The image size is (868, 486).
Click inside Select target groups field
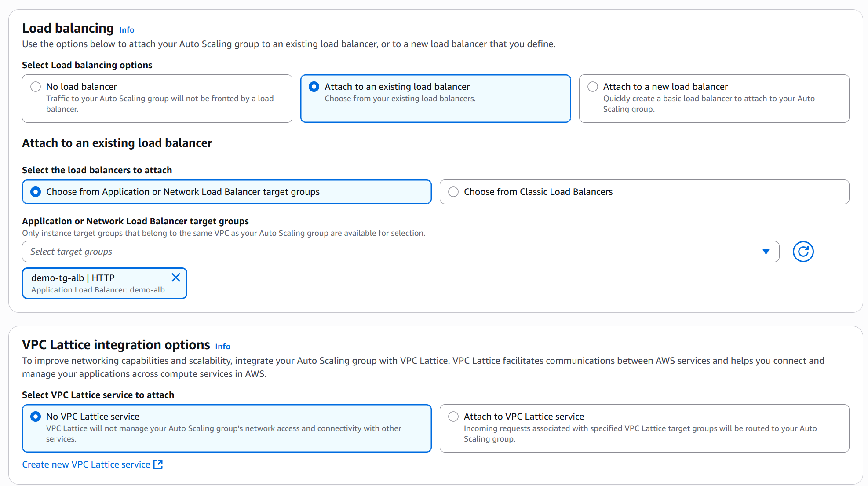[352, 252]
